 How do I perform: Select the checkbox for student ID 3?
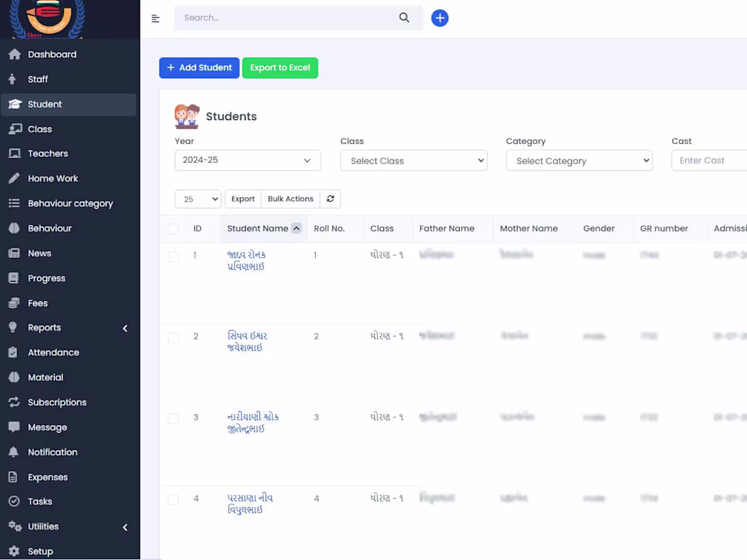[173, 418]
